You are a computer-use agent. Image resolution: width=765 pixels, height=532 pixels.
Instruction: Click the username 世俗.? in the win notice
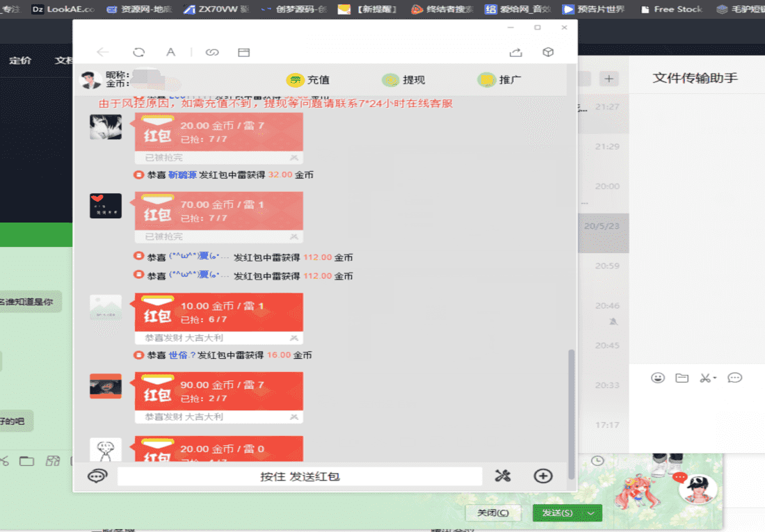tap(182, 355)
